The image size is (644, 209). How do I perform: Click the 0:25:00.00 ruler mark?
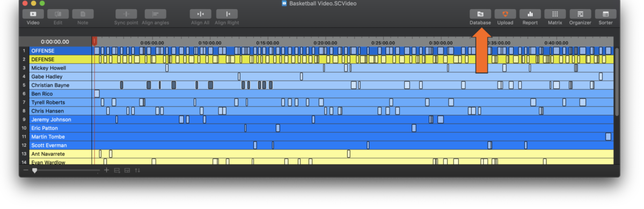coord(383,42)
